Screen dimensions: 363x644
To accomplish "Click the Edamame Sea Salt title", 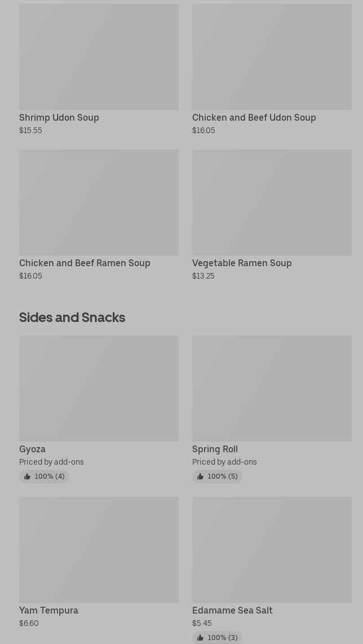I will (x=232, y=610).
